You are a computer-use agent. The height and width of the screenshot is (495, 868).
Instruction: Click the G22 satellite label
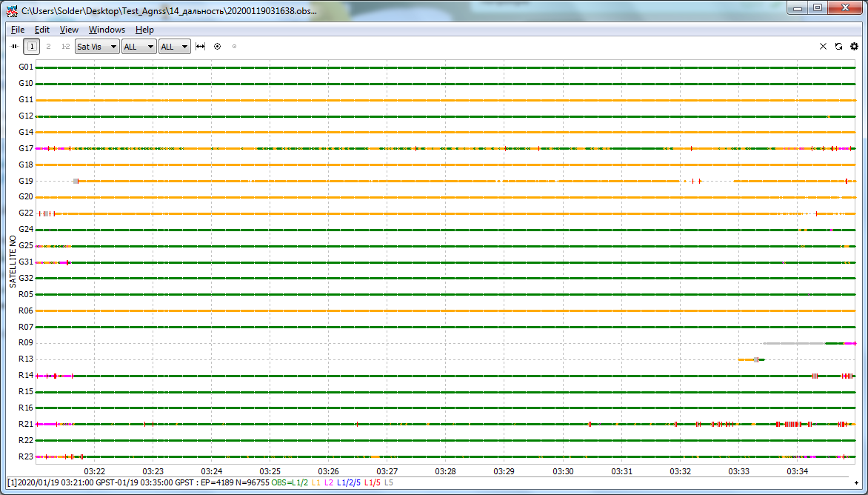(26, 213)
